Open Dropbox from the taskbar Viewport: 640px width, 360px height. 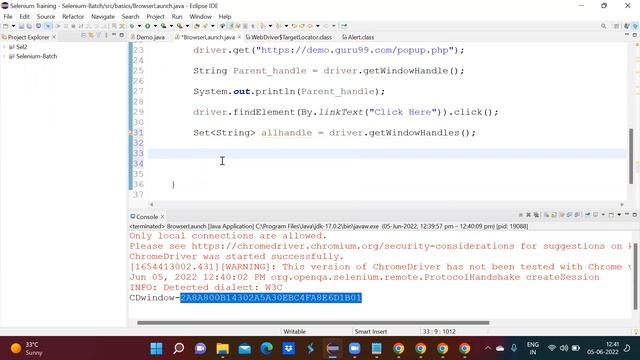tap(289, 349)
